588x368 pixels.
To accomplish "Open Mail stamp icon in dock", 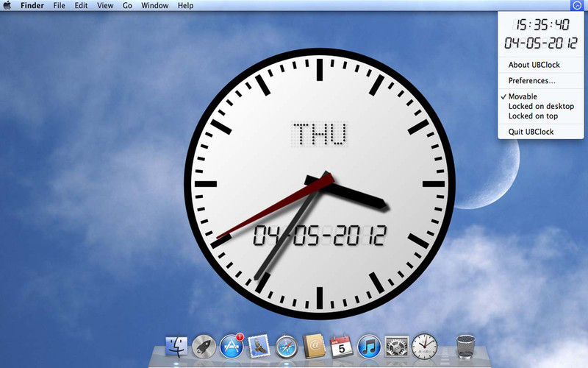I will point(259,346).
